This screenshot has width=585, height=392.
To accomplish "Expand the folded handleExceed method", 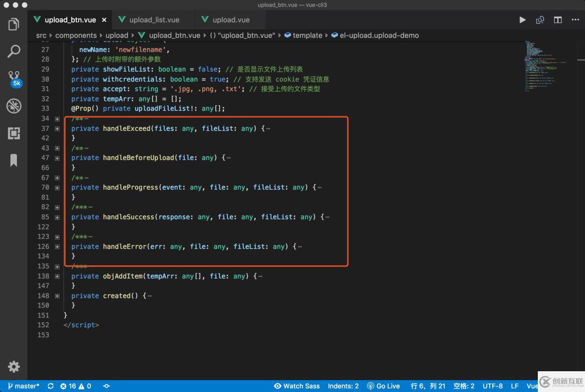I will click(57, 128).
